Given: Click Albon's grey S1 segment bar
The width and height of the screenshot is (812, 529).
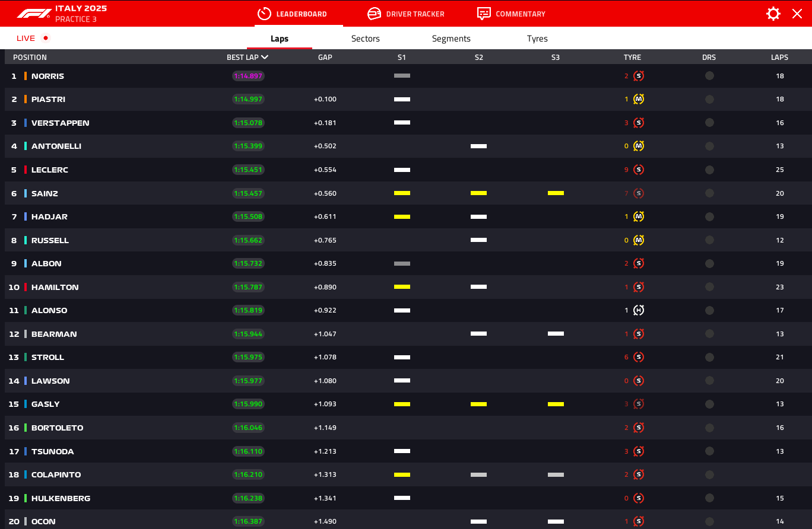Looking at the screenshot, I should (x=402, y=263).
